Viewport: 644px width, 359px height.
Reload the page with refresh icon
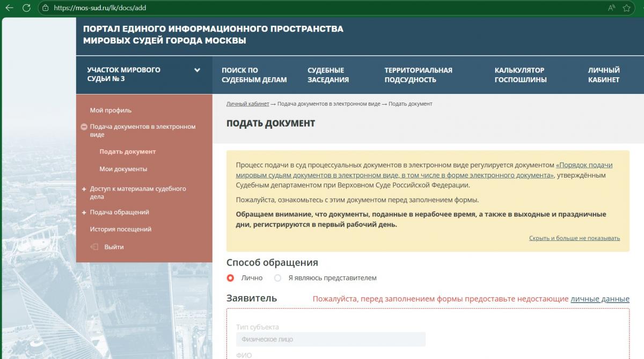(26, 8)
